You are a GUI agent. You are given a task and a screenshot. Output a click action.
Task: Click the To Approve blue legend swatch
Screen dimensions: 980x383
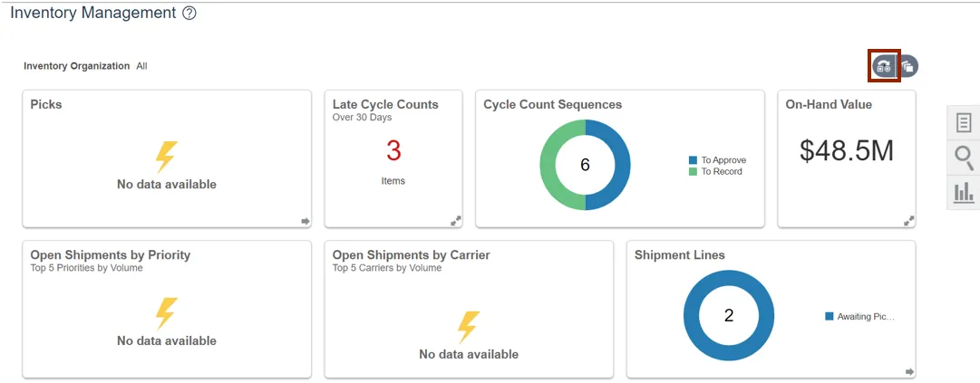[694, 160]
